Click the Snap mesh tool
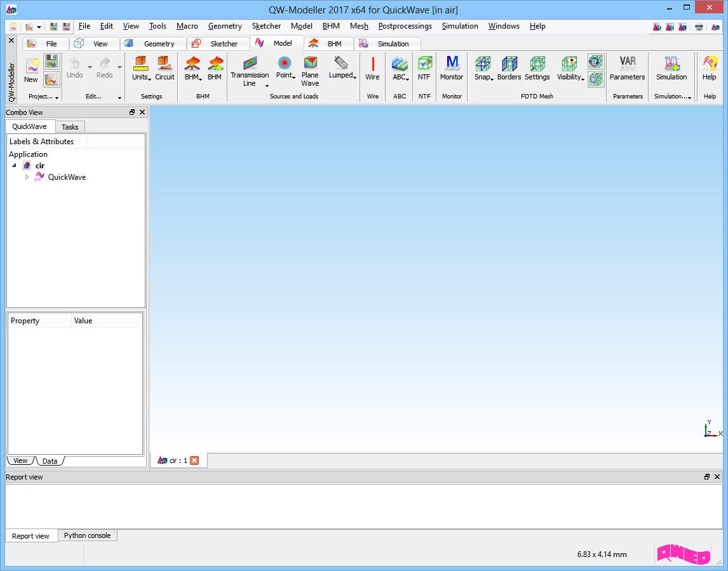This screenshot has width=728, height=571. (x=483, y=68)
